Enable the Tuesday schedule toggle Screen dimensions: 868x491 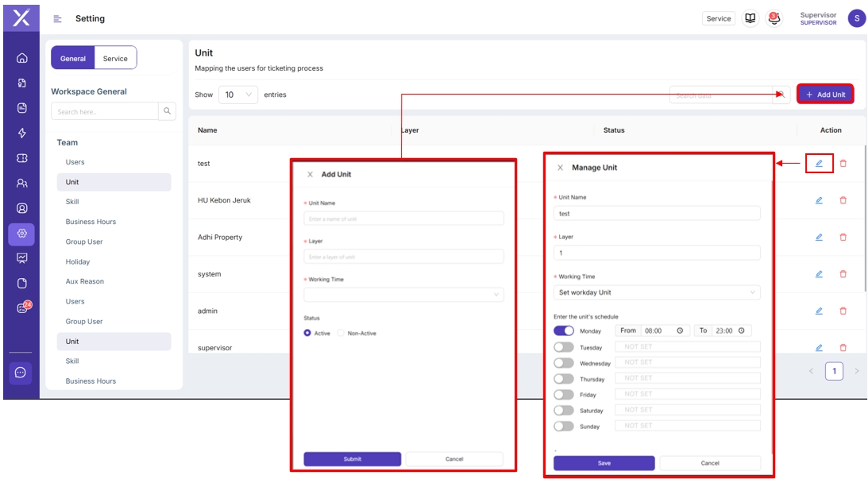tap(564, 347)
